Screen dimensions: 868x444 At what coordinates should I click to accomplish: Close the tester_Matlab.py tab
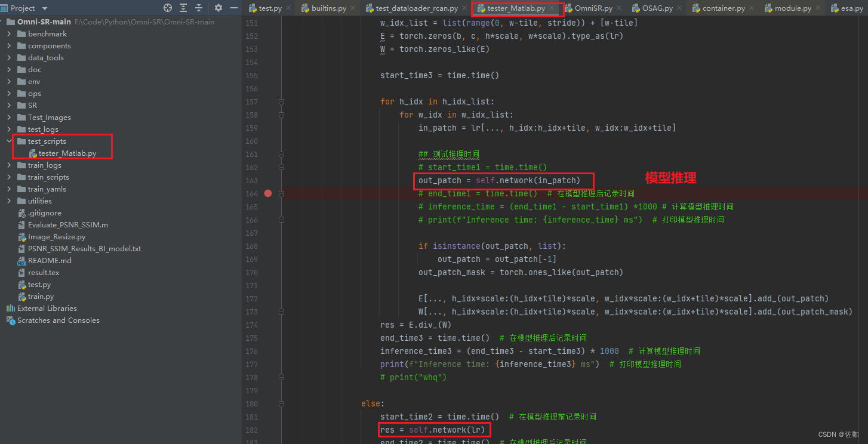click(x=552, y=8)
